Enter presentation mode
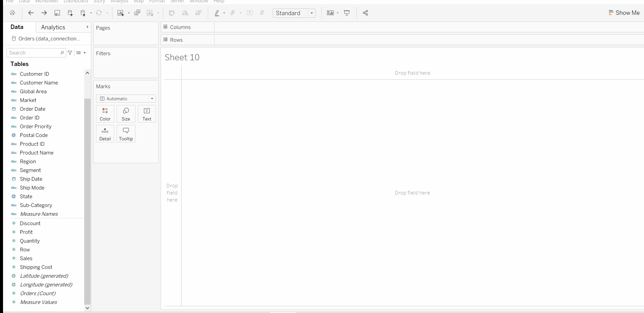 [x=347, y=13]
